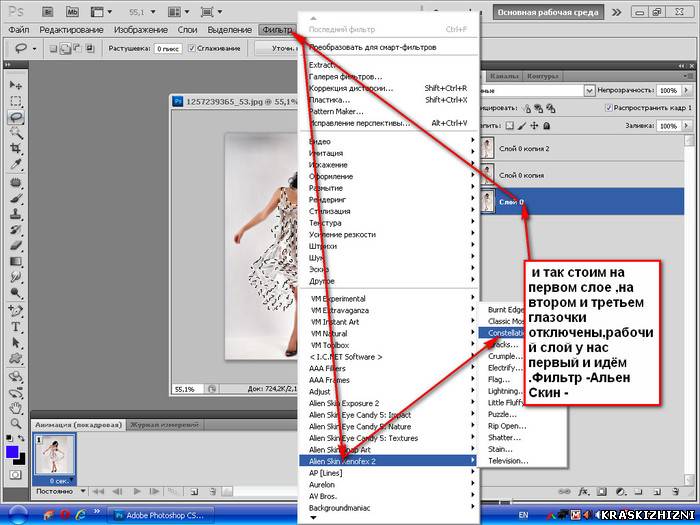The image size is (700, 525).
Task: Select the Lasso tool in the toolbox
Action: (x=16, y=117)
